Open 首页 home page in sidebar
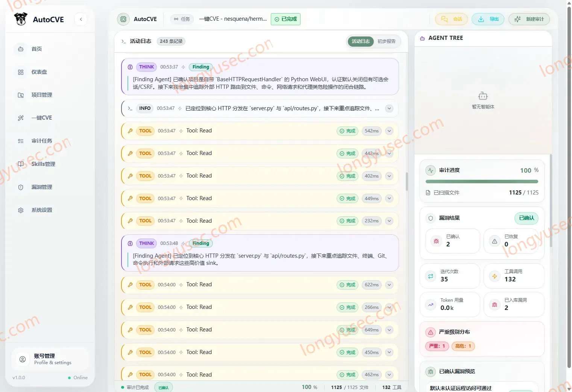The width and height of the screenshot is (572, 392). pyautogui.click(x=50, y=49)
